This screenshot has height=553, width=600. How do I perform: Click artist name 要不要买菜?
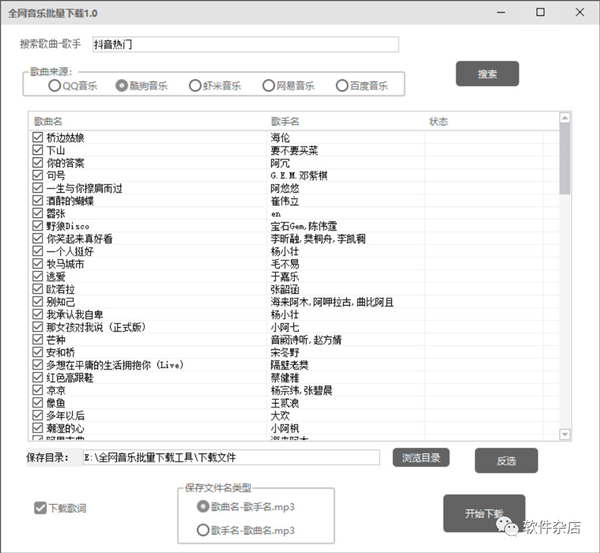coord(294,150)
